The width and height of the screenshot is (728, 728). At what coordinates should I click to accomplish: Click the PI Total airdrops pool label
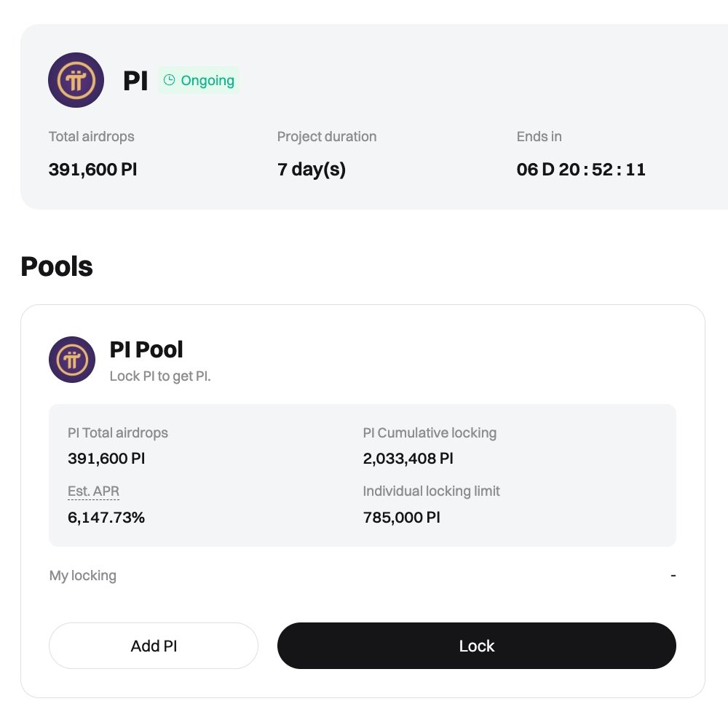click(118, 433)
